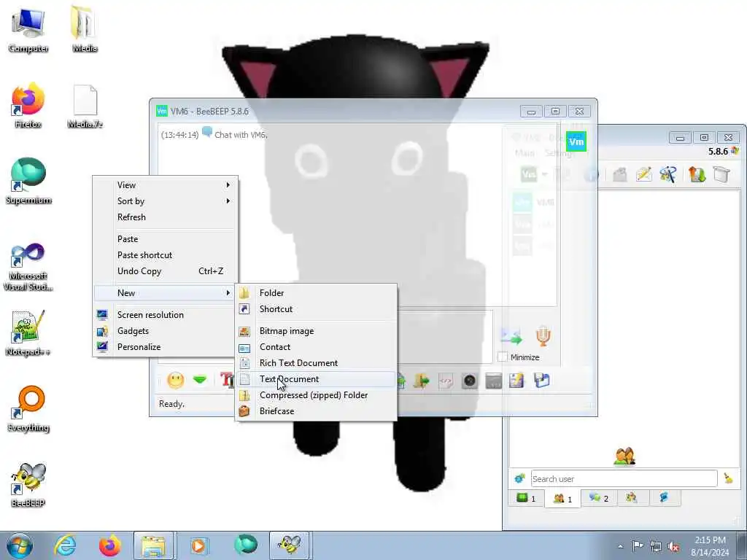
Task: Click the gear icon beside Search user
Action: [x=519, y=478]
